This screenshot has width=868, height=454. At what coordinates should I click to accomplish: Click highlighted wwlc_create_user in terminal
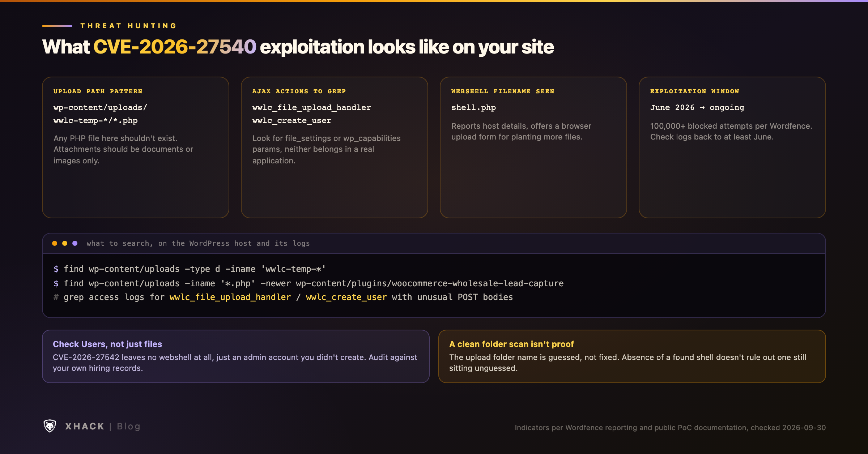346,297
